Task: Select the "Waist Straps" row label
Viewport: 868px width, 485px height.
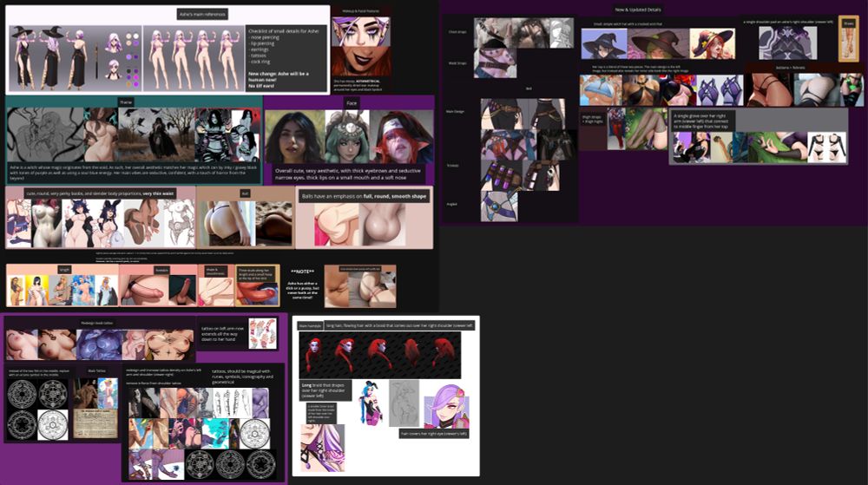Action: click(457, 63)
